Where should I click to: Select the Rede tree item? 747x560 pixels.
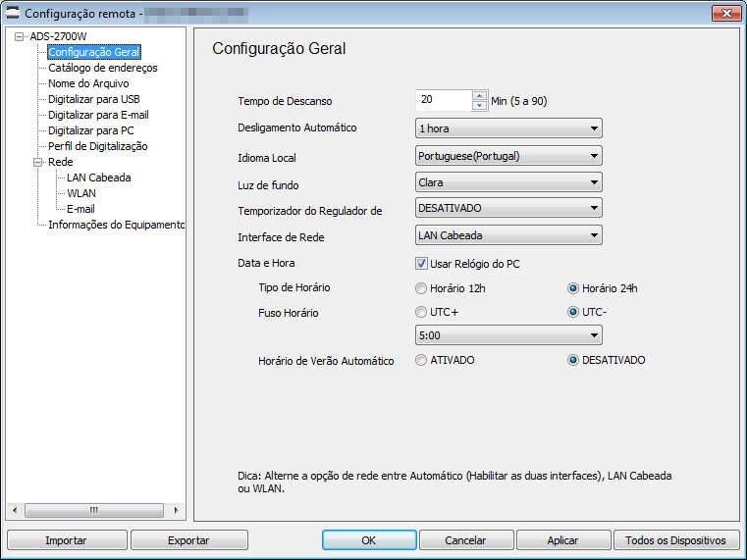click(x=61, y=162)
